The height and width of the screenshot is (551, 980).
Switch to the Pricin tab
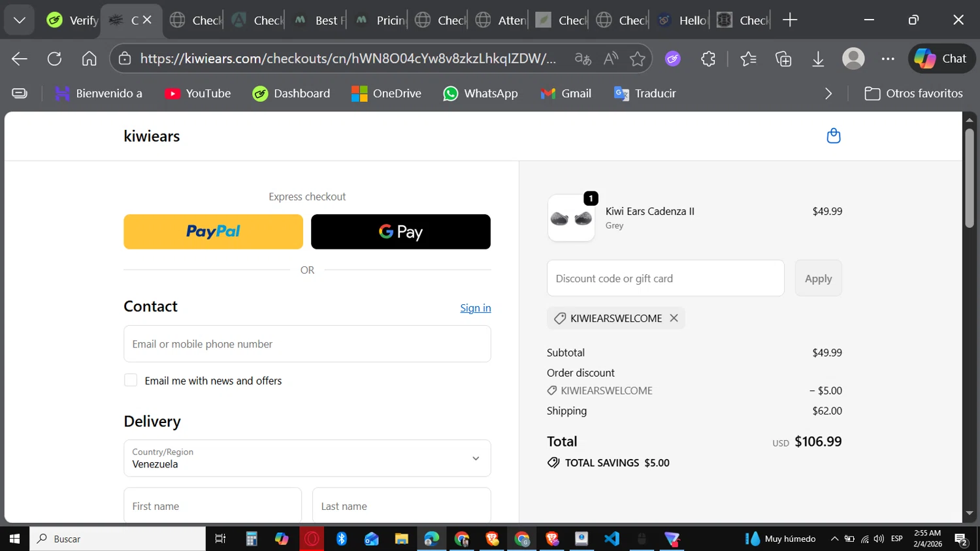click(x=380, y=20)
